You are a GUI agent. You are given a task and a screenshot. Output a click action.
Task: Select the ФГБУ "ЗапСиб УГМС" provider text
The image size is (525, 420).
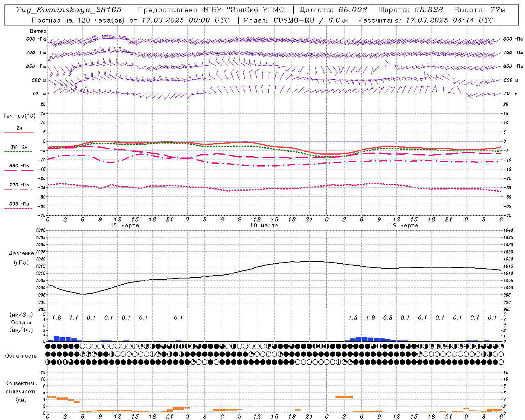245,10
